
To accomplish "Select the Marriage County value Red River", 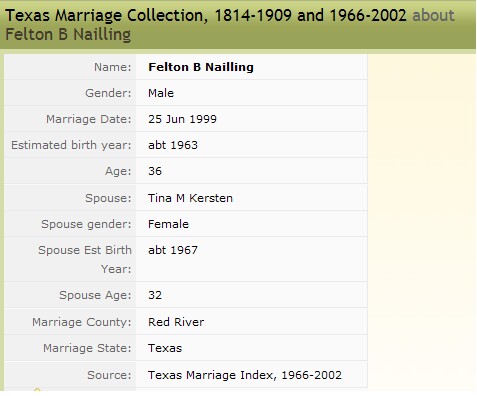I will coord(176,322).
